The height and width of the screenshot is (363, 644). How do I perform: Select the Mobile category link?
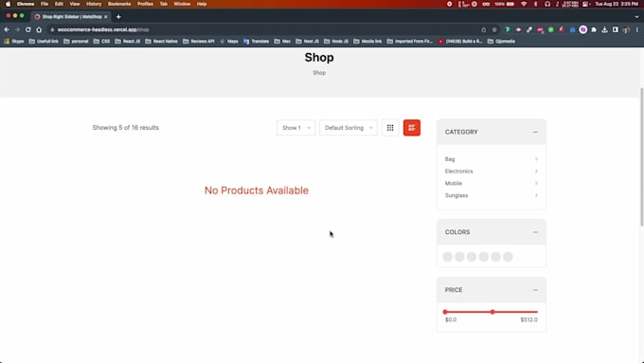coord(454,183)
